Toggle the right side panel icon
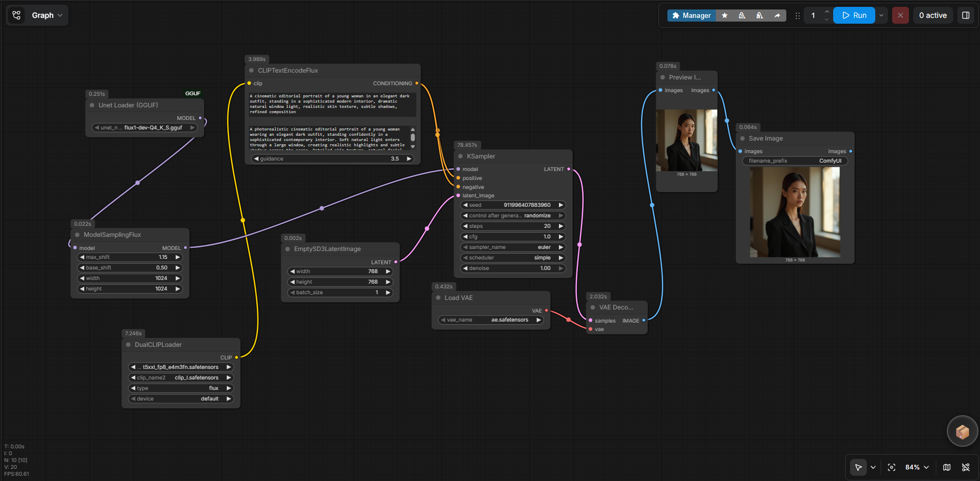 (x=966, y=15)
